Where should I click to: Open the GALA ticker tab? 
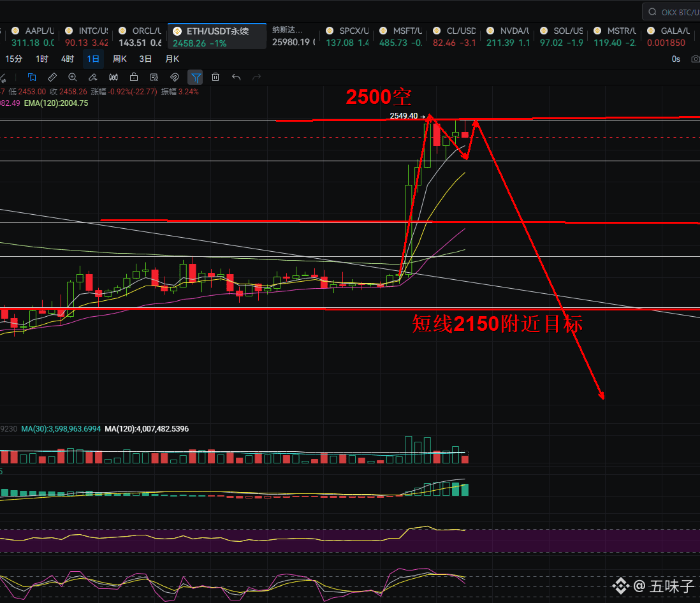pos(668,36)
